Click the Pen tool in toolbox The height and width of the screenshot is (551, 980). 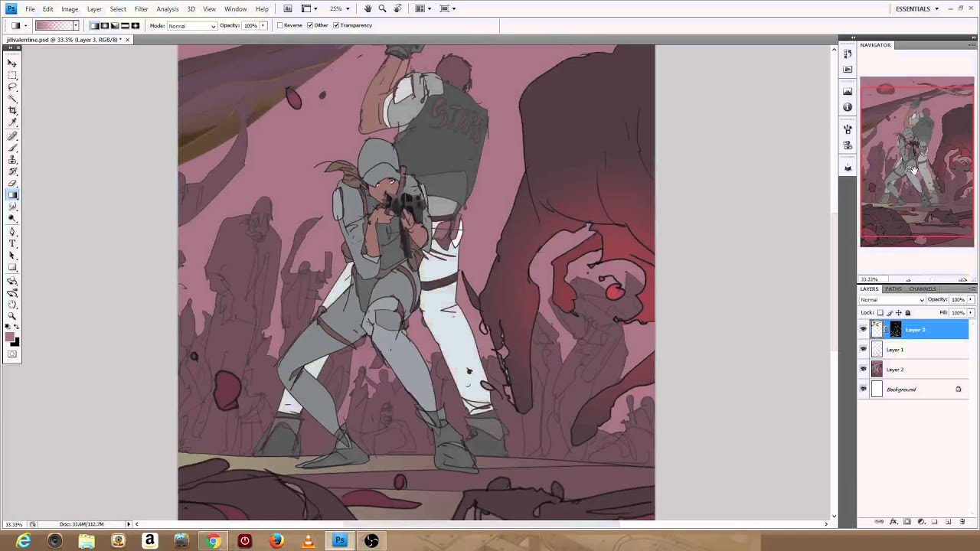pyautogui.click(x=12, y=231)
